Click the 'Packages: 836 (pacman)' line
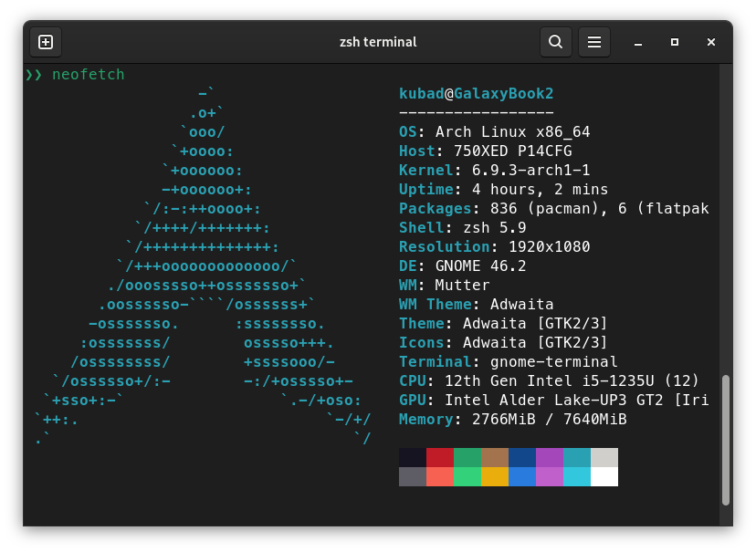The width and height of the screenshot is (756, 552). (x=553, y=209)
